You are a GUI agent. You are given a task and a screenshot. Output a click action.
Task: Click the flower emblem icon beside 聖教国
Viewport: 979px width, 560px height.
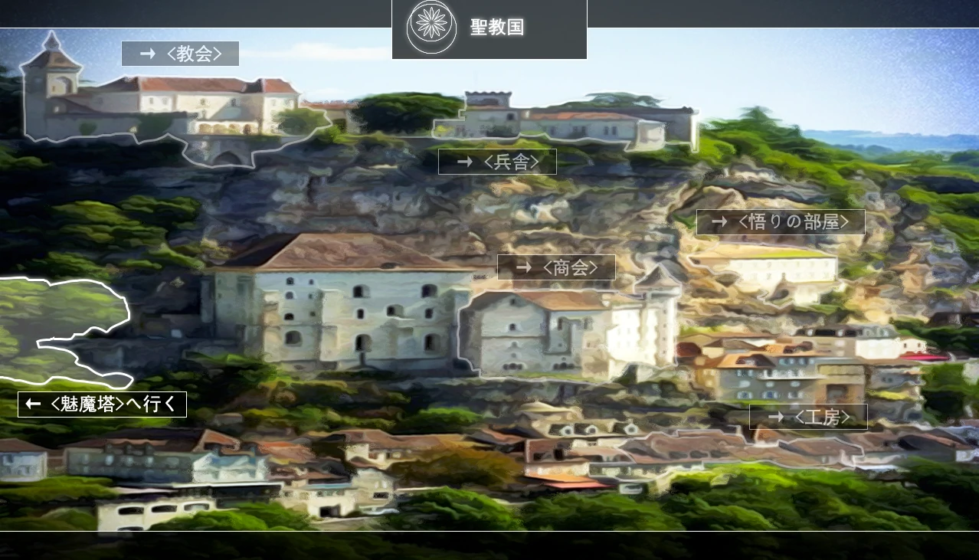(431, 26)
